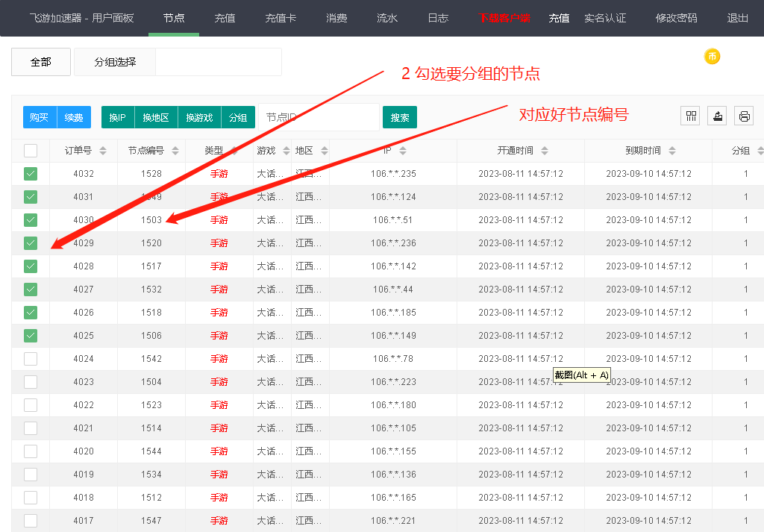This screenshot has height=532, width=764.
Task: Sort the table by 开通时间
Action: [544, 150]
